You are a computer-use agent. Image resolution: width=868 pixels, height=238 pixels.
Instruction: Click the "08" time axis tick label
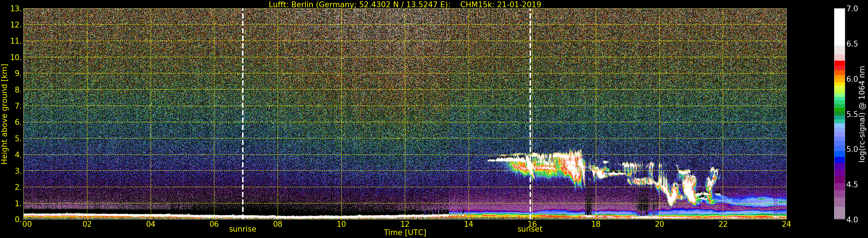tap(278, 224)
